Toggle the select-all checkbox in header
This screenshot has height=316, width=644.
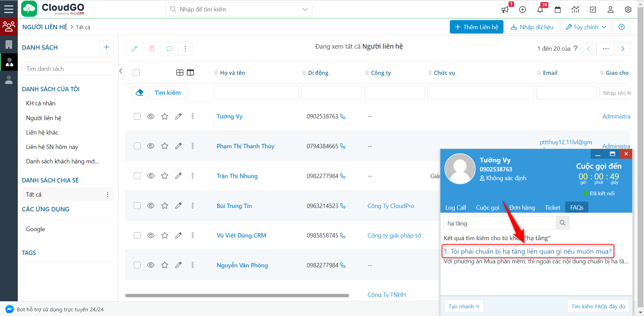(136, 72)
